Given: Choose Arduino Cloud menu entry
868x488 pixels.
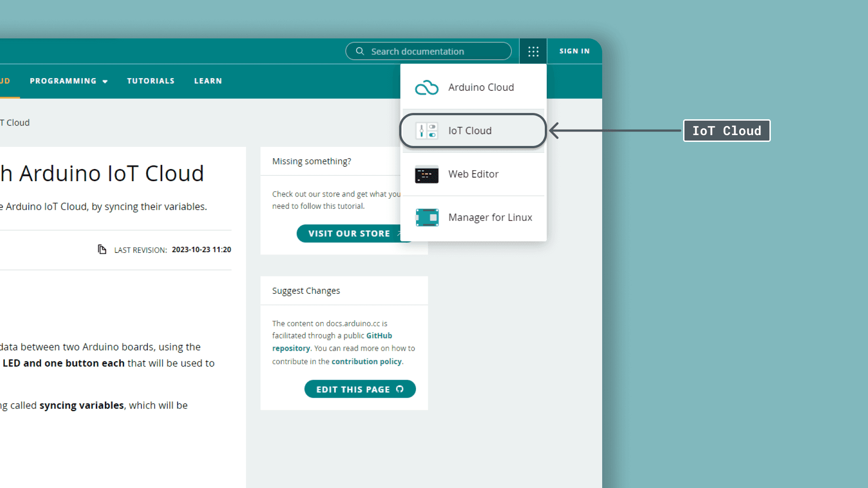Looking at the screenshot, I should [481, 87].
